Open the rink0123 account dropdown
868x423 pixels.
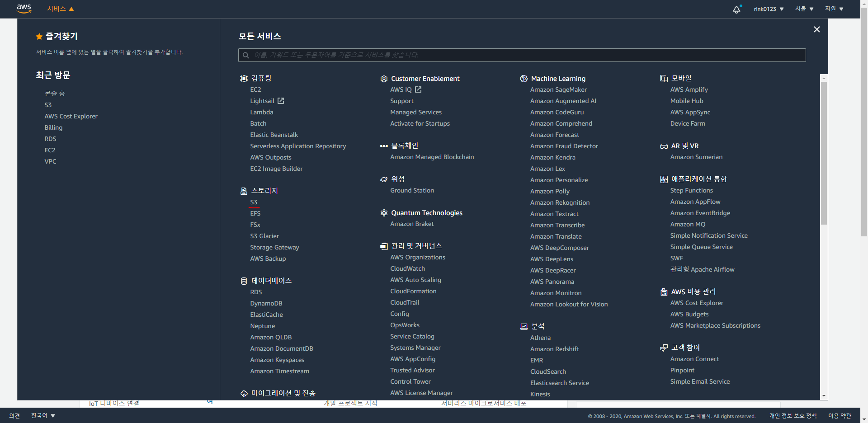point(769,9)
